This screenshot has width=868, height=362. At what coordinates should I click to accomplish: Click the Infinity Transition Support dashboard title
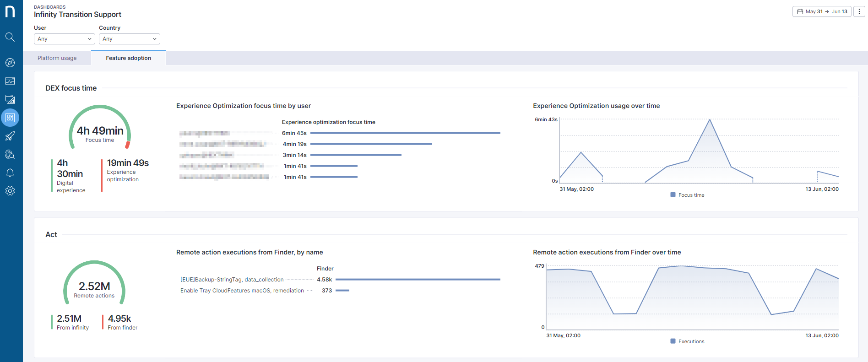point(78,15)
